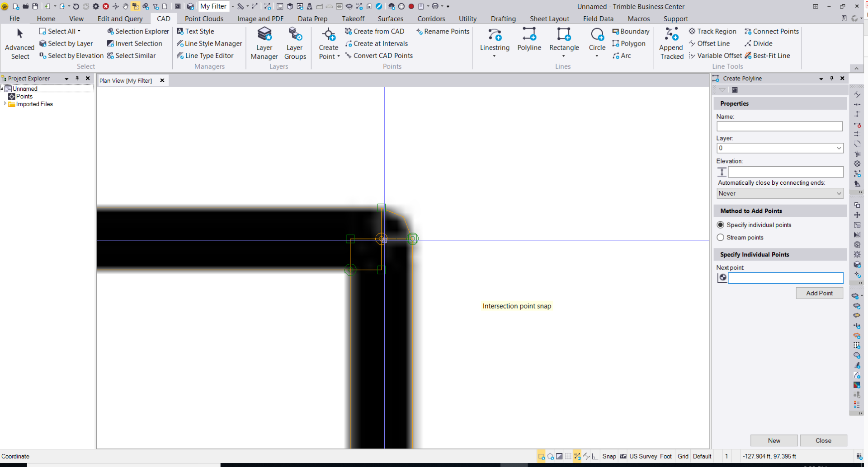
Task: Switch to the Drafting tab
Action: pyautogui.click(x=503, y=19)
